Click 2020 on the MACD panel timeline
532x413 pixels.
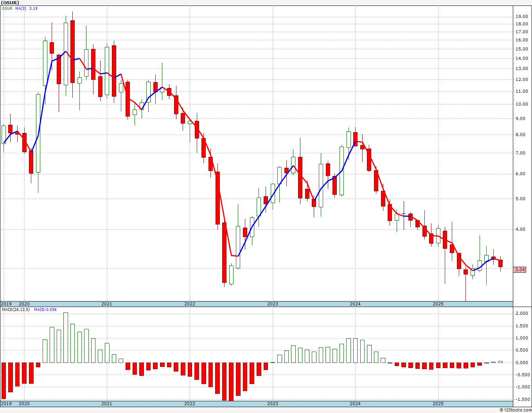[x=24, y=404]
